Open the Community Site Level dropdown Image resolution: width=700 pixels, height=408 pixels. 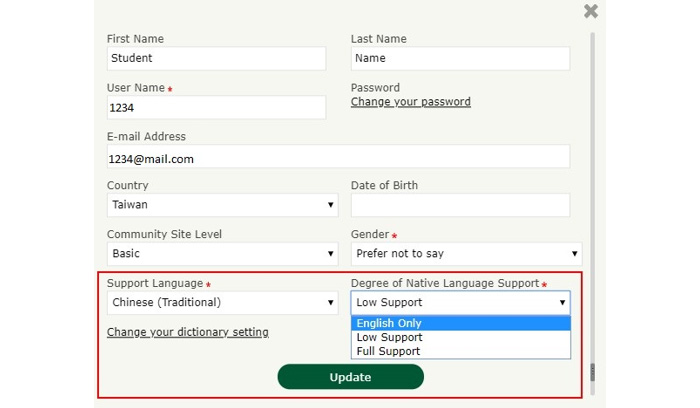click(222, 254)
